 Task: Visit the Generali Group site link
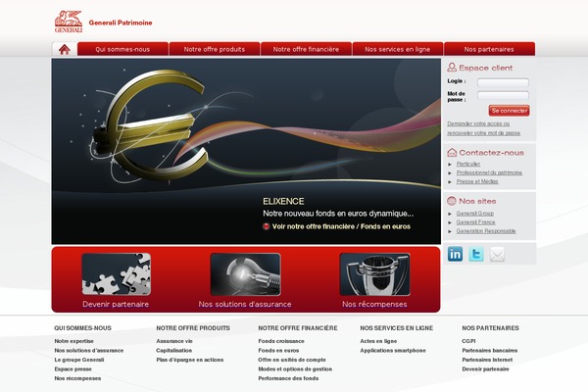point(474,213)
